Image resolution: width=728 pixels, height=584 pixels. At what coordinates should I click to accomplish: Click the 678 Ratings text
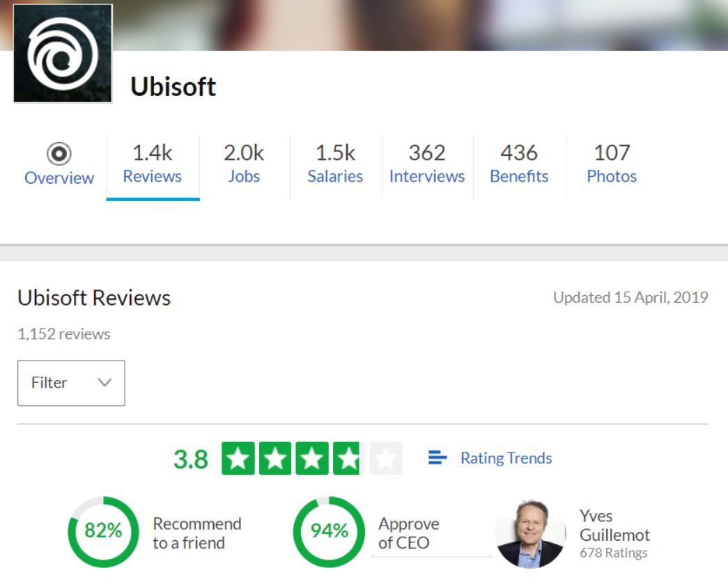point(613,553)
